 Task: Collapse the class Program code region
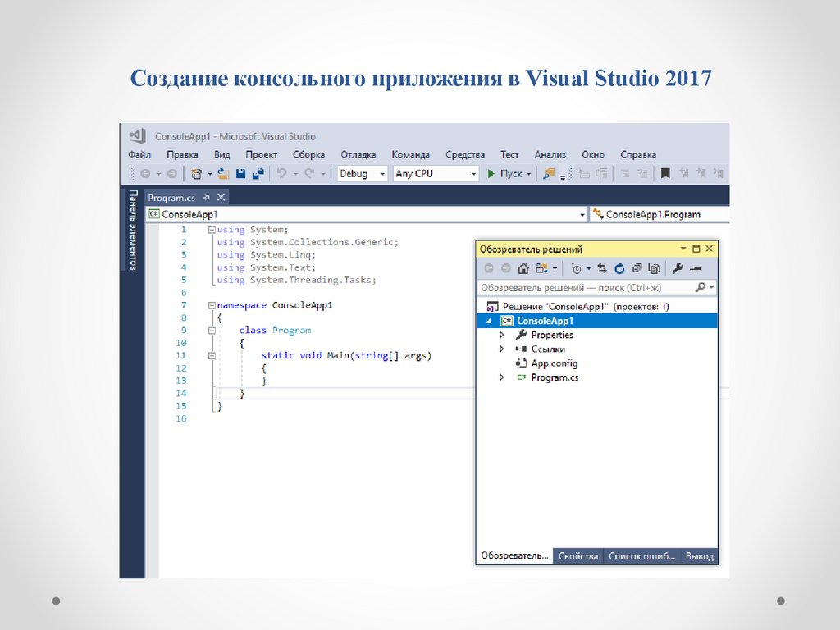212,331
